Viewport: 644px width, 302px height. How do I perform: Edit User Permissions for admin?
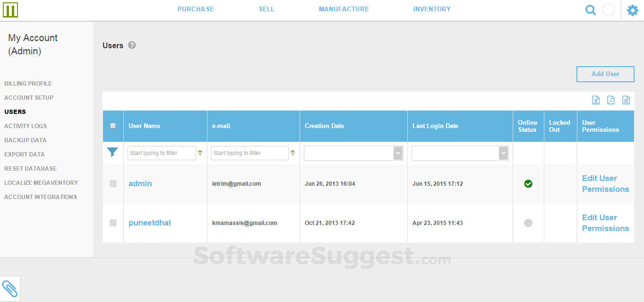(x=605, y=183)
